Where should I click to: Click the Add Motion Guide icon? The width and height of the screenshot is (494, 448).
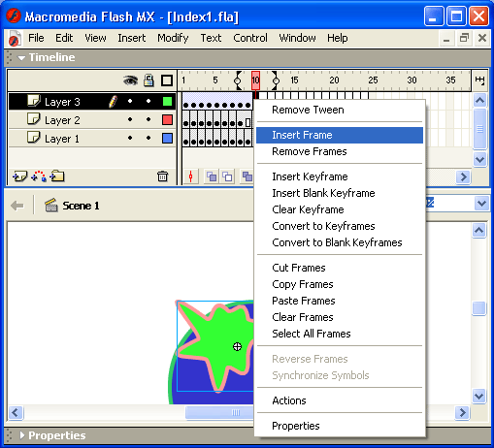[39, 176]
